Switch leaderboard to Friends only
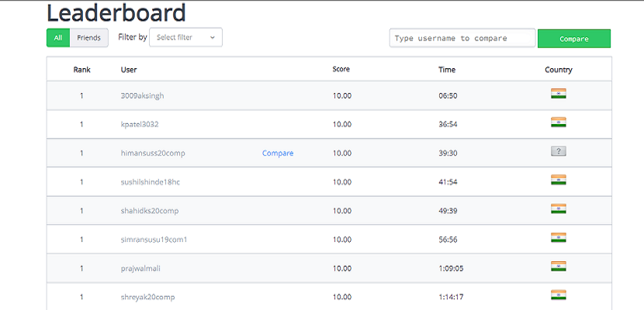 pyautogui.click(x=88, y=37)
